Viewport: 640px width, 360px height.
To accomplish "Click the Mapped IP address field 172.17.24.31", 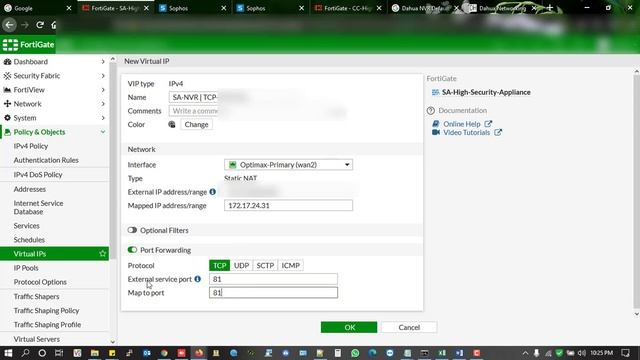I will click(x=288, y=205).
